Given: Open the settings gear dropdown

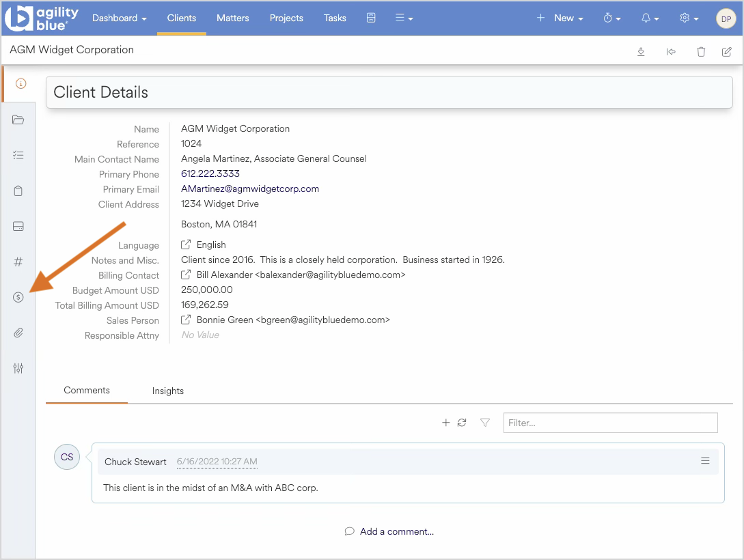Looking at the screenshot, I should pyautogui.click(x=689, y=18).
